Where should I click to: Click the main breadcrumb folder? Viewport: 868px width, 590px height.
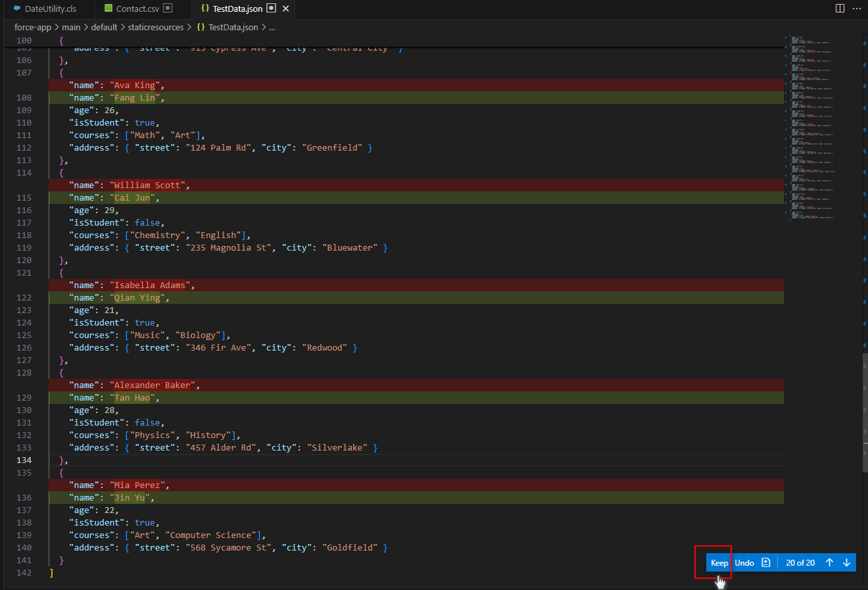71,27
